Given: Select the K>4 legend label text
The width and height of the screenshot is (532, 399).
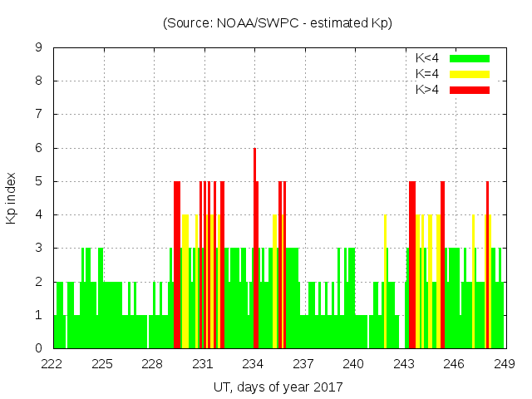Looking at the screenshot, I should click(x=427, y=89).
